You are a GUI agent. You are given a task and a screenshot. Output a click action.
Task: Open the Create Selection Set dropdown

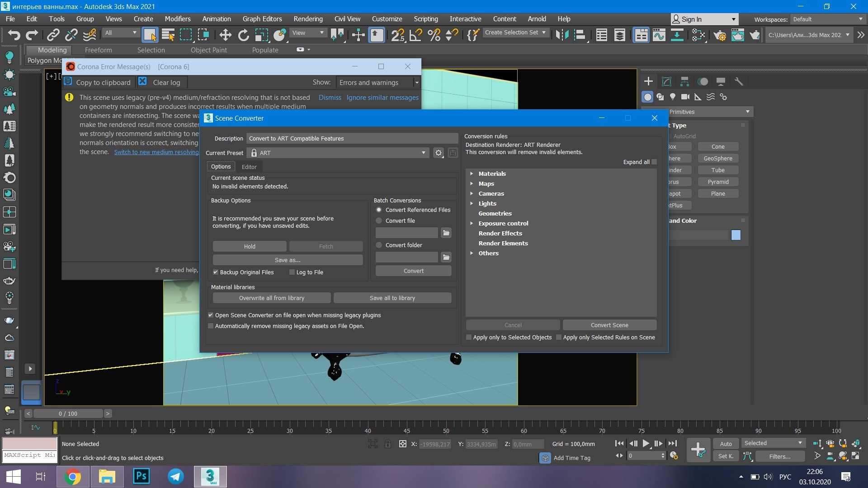pos(515,32)
